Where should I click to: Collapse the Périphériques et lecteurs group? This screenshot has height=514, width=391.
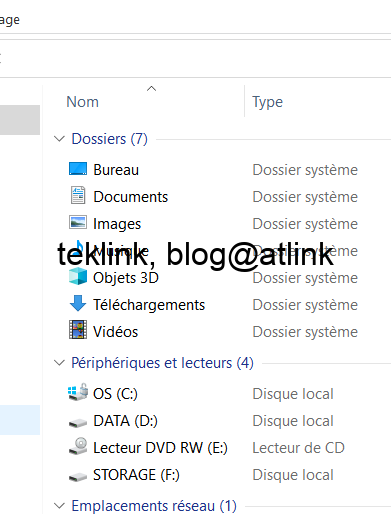click(59, 363)
